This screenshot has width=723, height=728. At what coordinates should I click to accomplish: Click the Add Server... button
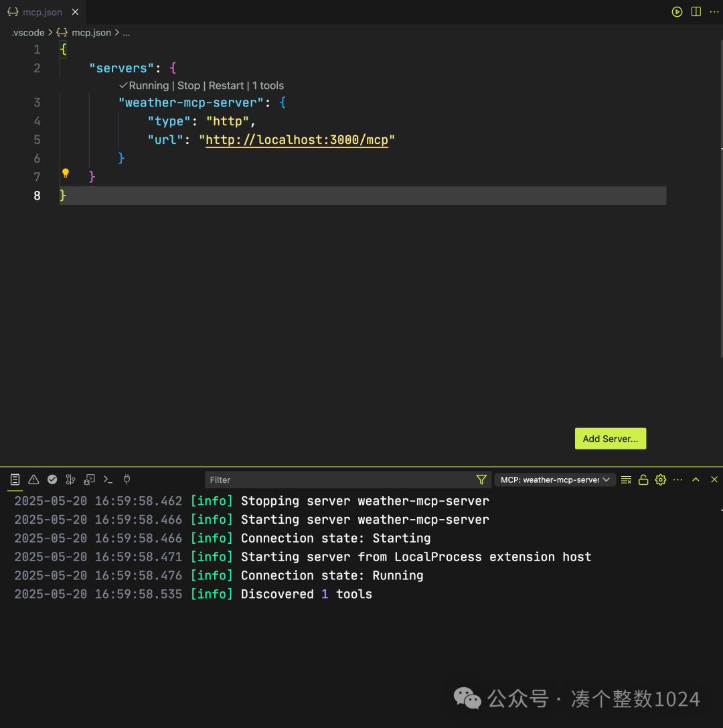[610, 438]
